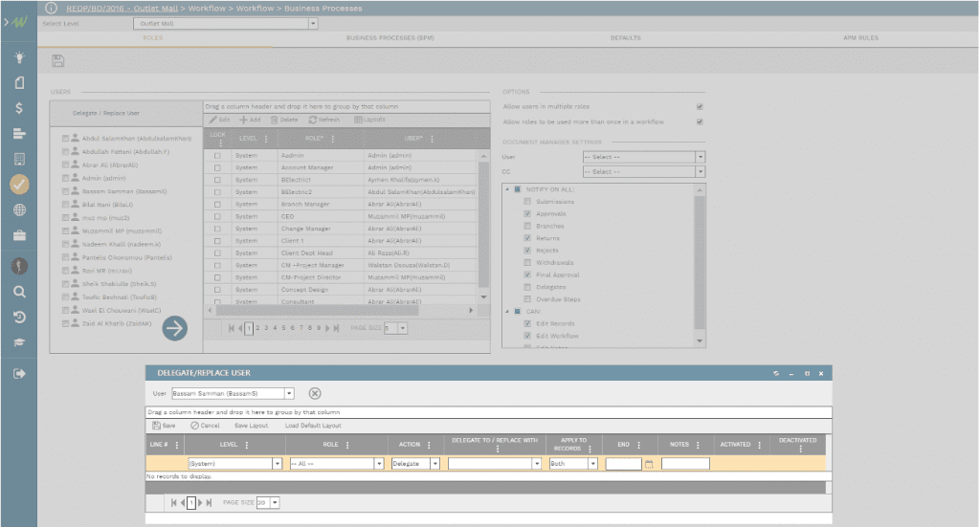
Task: Select the checkbox for user Bilal Itani
Action: [x=65, y=204]
